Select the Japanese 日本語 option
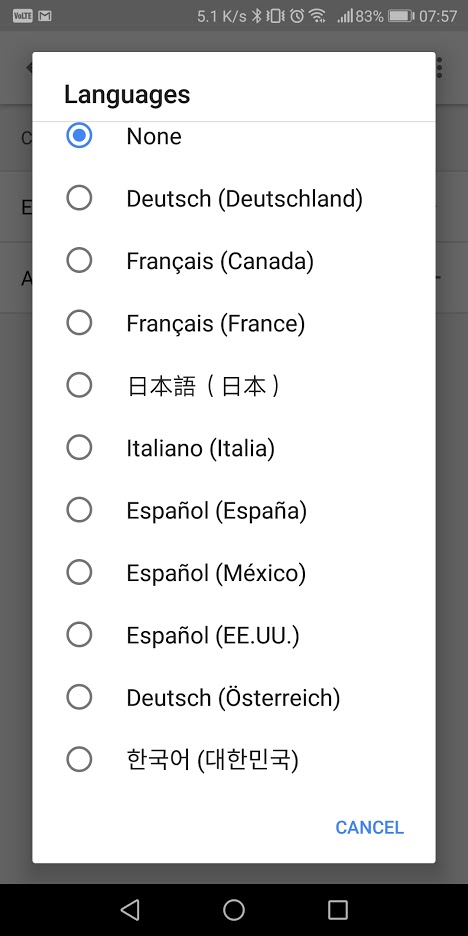The image size is (468, 936). pos(233,386)
